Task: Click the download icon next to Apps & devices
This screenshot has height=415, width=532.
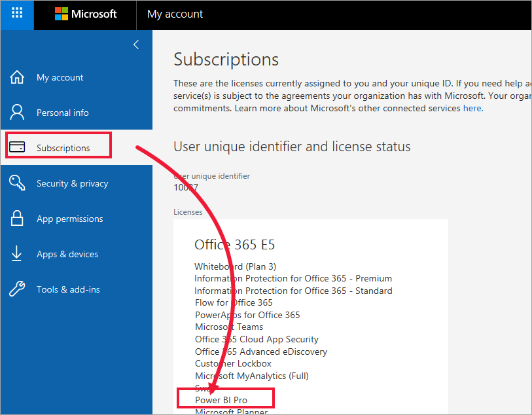Action: pyautogui.click(x=16, y=254)
